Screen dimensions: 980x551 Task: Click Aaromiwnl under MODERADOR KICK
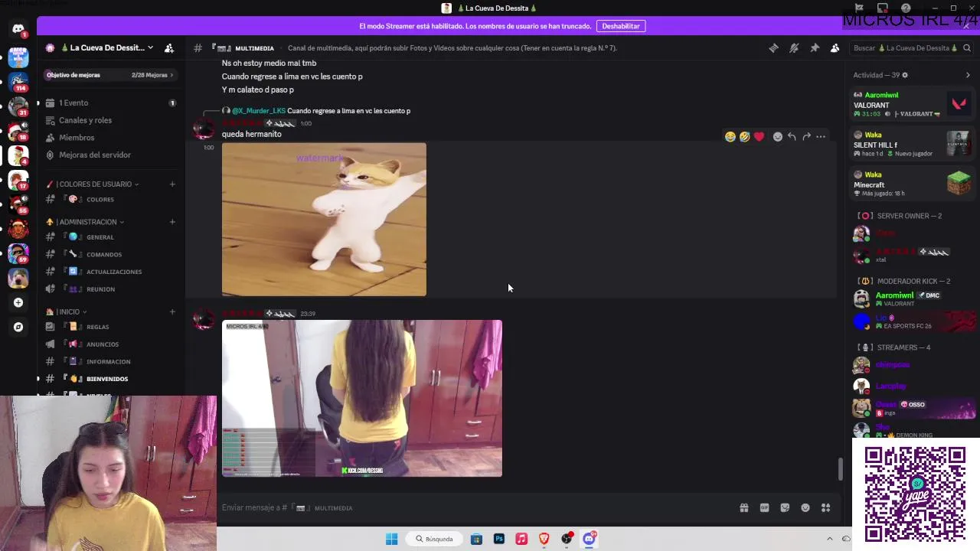(x=913, y=298)
